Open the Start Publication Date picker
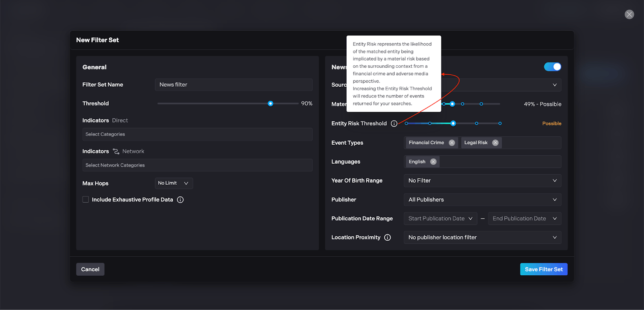 [x=440, y=218]
